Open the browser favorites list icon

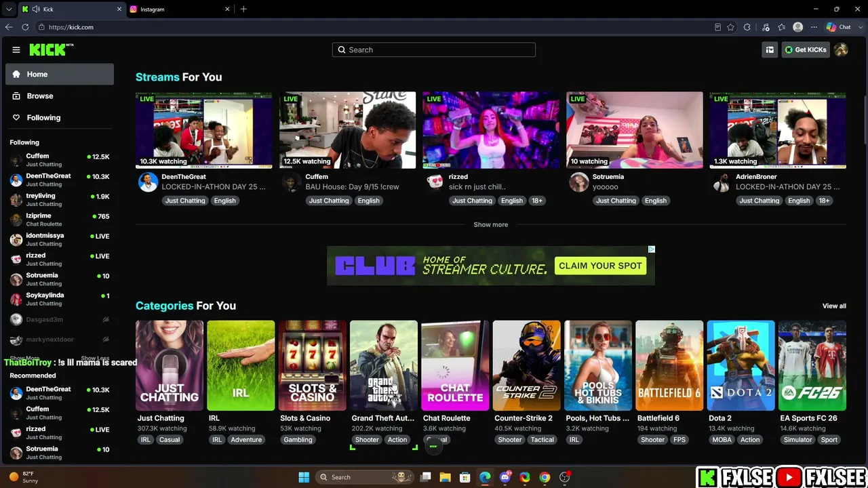point(782,27)
